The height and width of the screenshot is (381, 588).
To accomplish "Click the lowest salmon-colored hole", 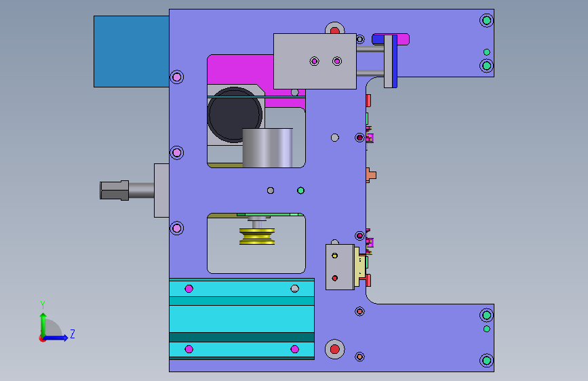I will [359, 357].
